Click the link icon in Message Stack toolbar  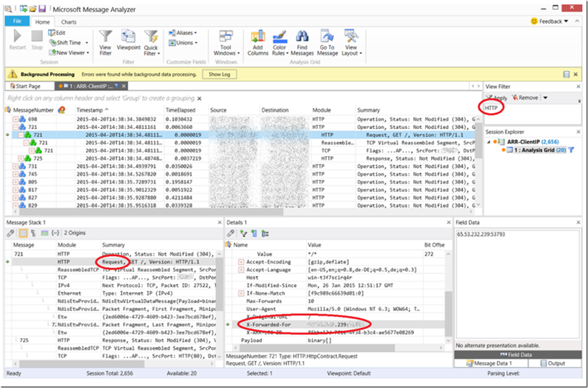point(11,233)
